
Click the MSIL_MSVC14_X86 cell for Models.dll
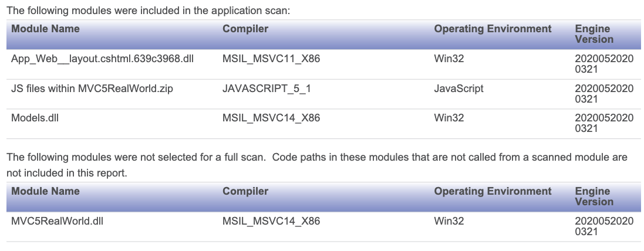click(271, 118)
